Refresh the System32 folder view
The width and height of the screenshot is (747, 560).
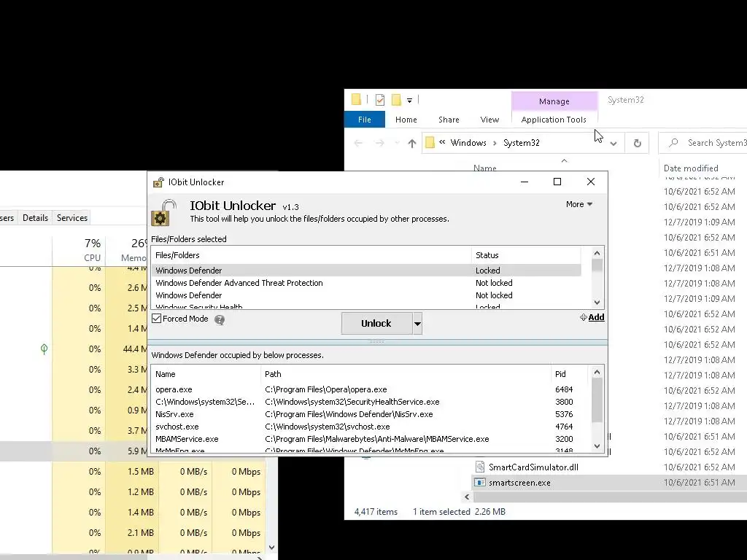tap(637, 143)
